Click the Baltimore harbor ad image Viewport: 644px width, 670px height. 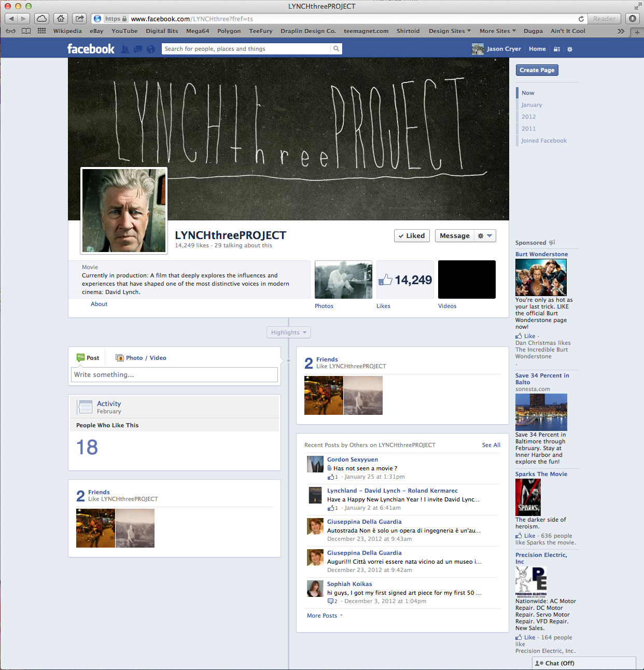coord(541,412)
